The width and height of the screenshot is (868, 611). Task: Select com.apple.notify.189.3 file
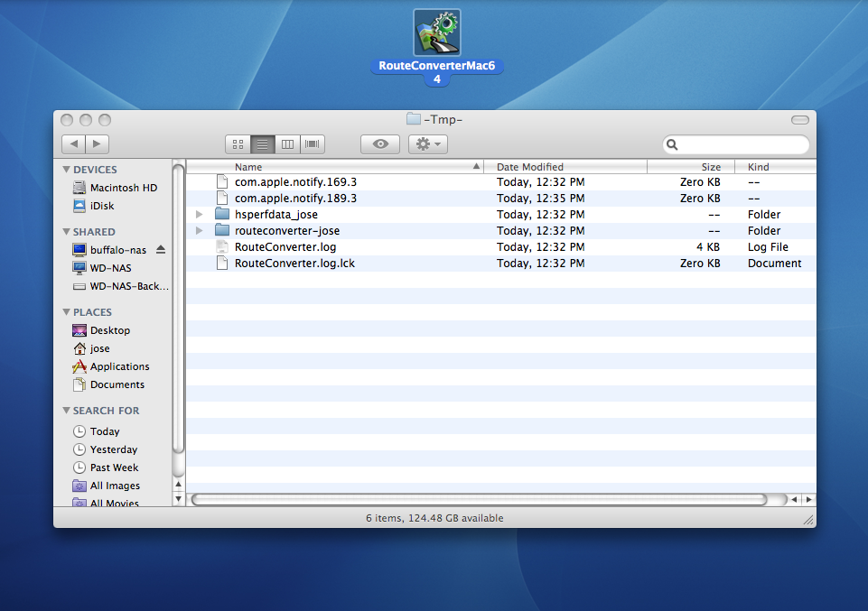pos(295,198)
